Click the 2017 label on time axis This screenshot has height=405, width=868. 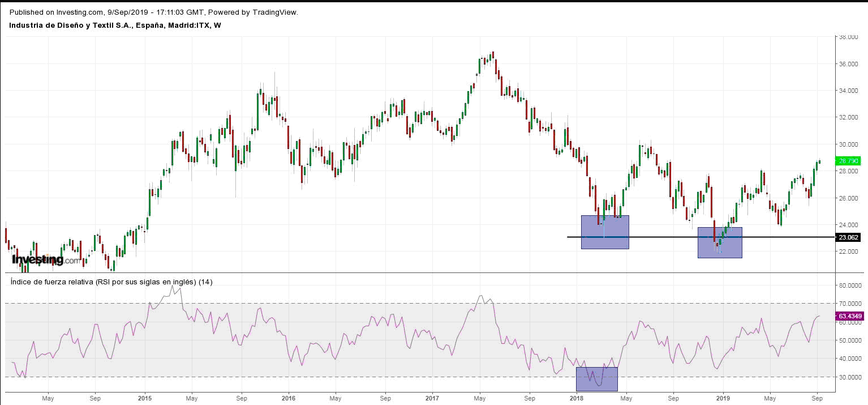coord(432,398)
